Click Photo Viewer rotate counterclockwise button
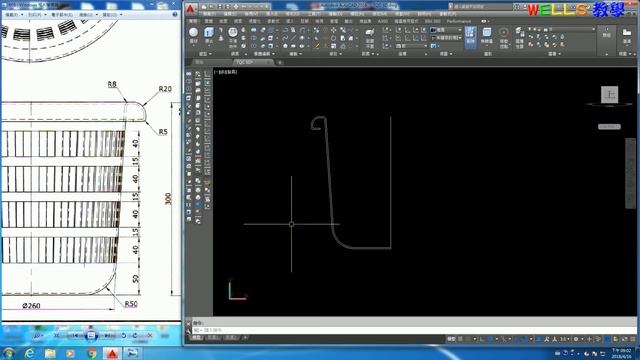The height and width of the screenshot is (360, 640). (x=124, y=336)
